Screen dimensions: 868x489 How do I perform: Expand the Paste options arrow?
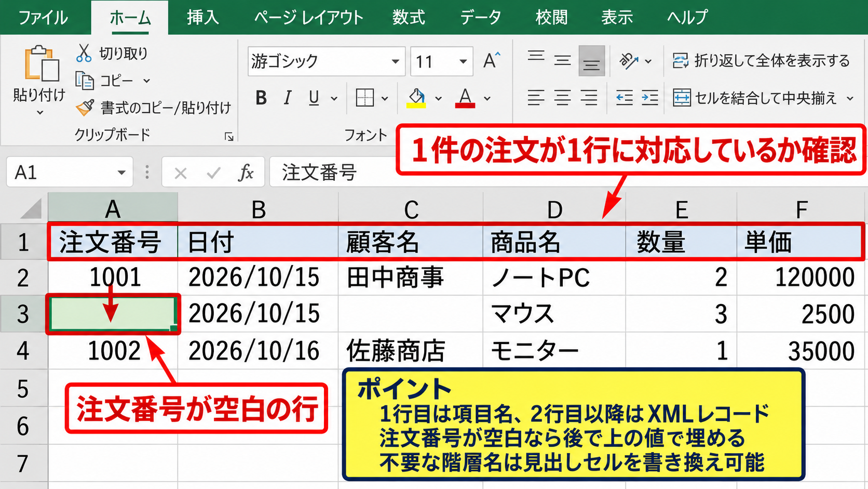(x=40, y=112)
